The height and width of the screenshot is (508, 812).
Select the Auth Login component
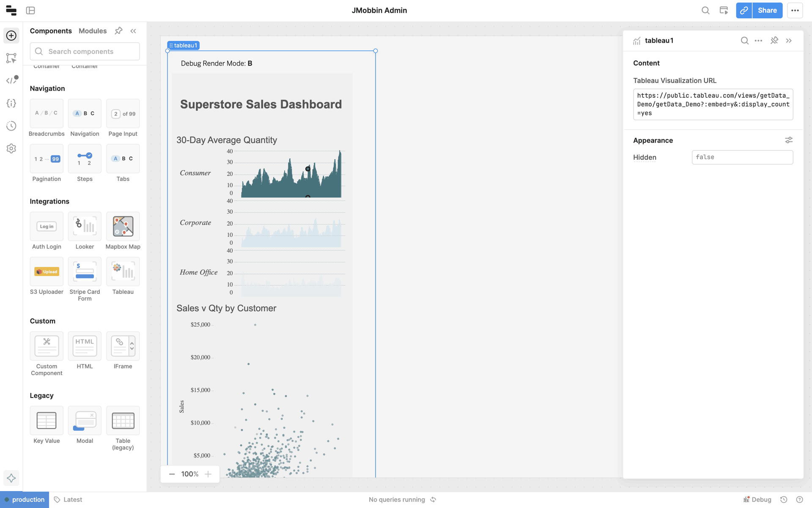coord(47,231)
